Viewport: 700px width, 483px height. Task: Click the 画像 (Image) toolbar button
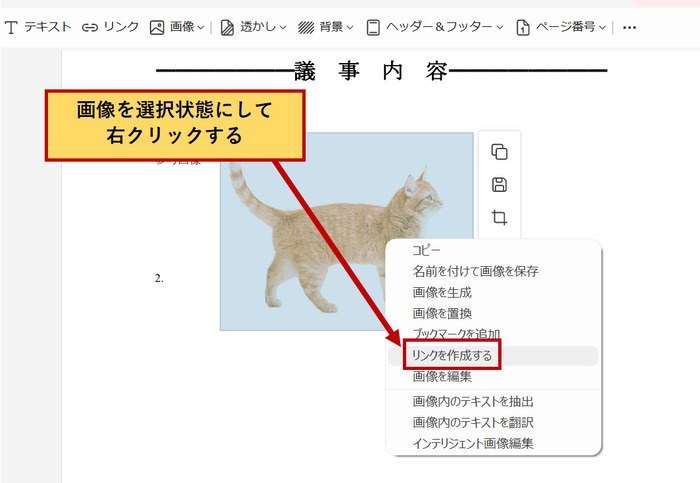pos(171,27)
